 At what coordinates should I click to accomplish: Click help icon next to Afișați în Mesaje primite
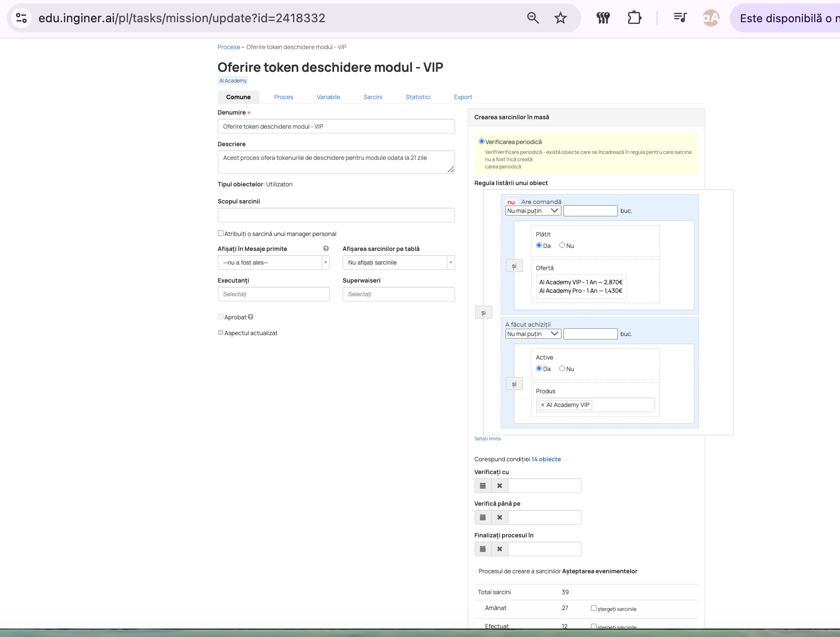pos(326,248)
